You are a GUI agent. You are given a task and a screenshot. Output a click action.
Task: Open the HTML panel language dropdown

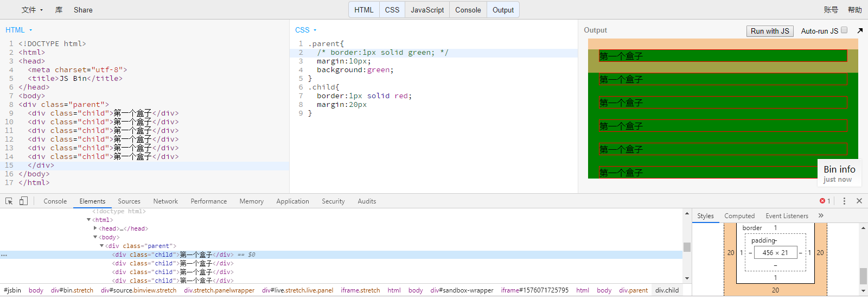click(x=19, y=30)
